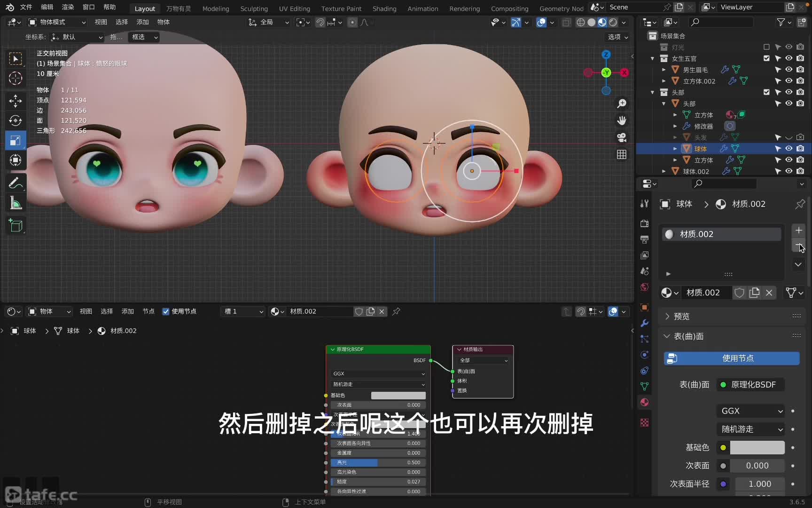This screenshot has width=812, height=508.
Task: Click 基础色 swatch in 原理化BSDF node
Action: 398,396
